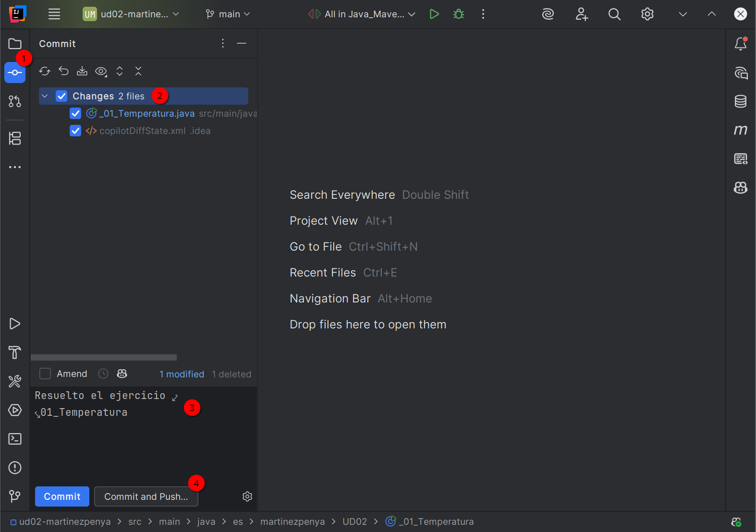Expand the title bar down chevron

[x=683, y=14]
